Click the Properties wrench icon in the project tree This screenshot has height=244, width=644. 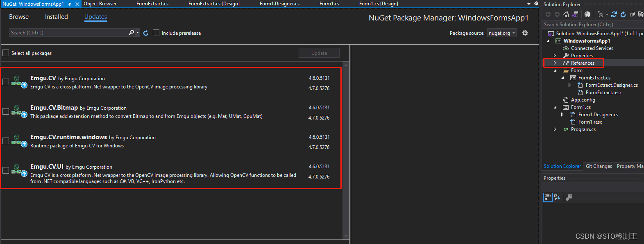pyautogui.click(x=566, y=56)
